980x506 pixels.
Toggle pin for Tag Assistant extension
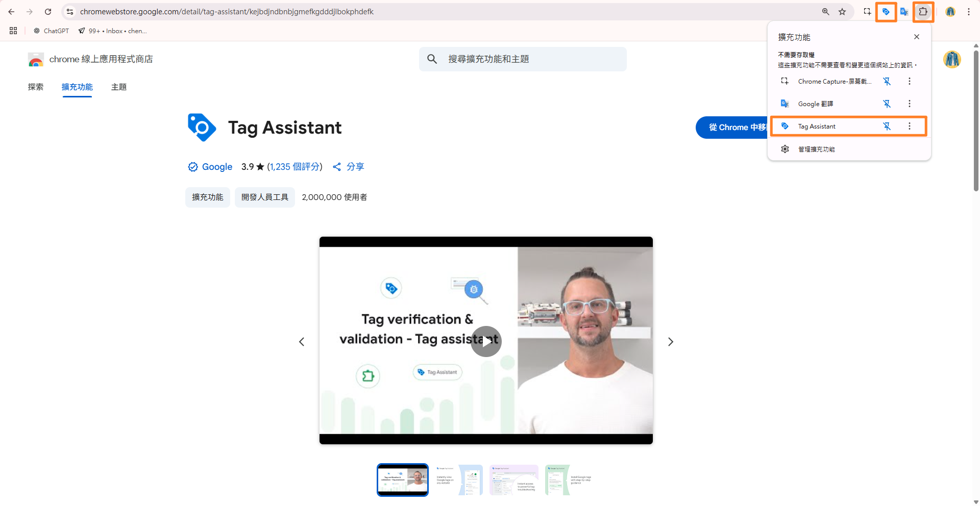(x=887, y=126)
